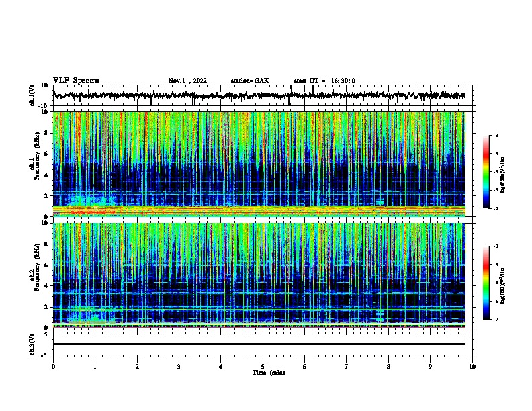Click the time axis tick label "5"
Screen dimensions: 532x411
263,367
